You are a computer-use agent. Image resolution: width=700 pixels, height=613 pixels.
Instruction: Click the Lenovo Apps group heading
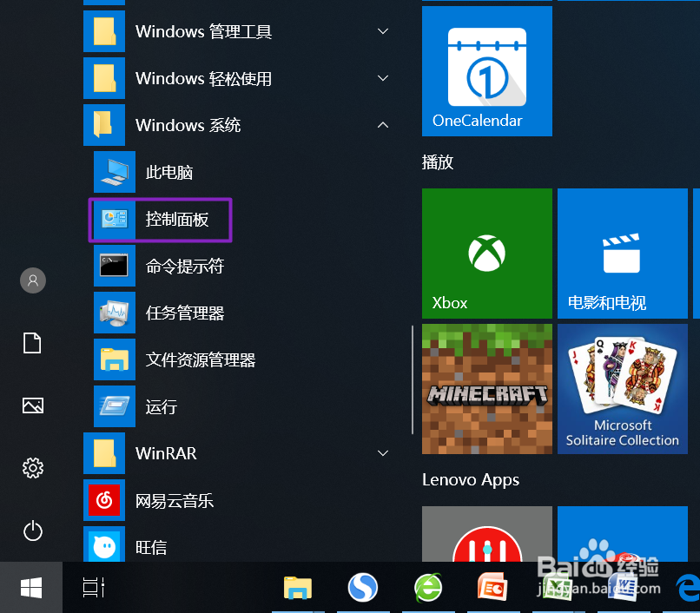pos(471,480)
